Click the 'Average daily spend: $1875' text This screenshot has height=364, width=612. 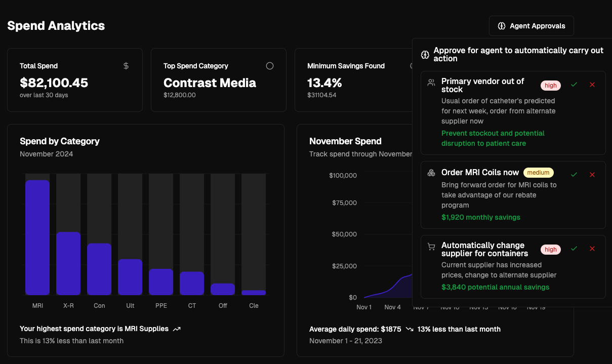[x=355, y=329]
